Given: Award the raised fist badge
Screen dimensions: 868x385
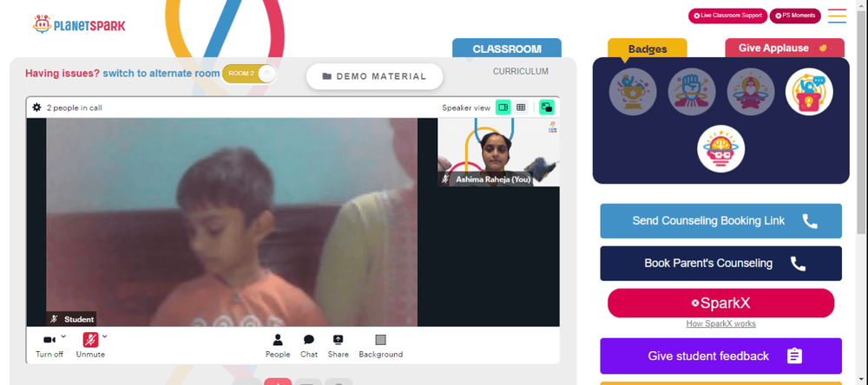Looking at the screenshot, I should point(692,92).
